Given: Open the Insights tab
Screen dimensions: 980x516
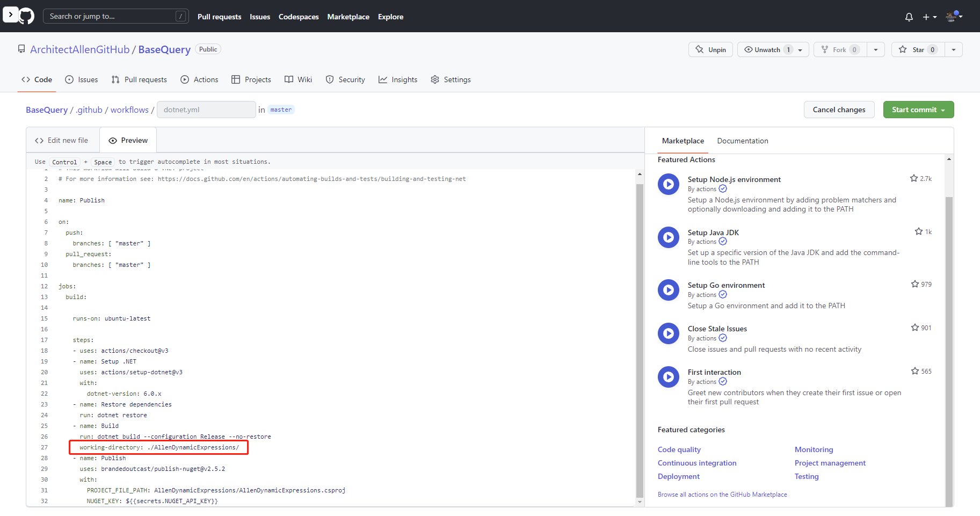Looking at the screenshot, I should point(398,79).
